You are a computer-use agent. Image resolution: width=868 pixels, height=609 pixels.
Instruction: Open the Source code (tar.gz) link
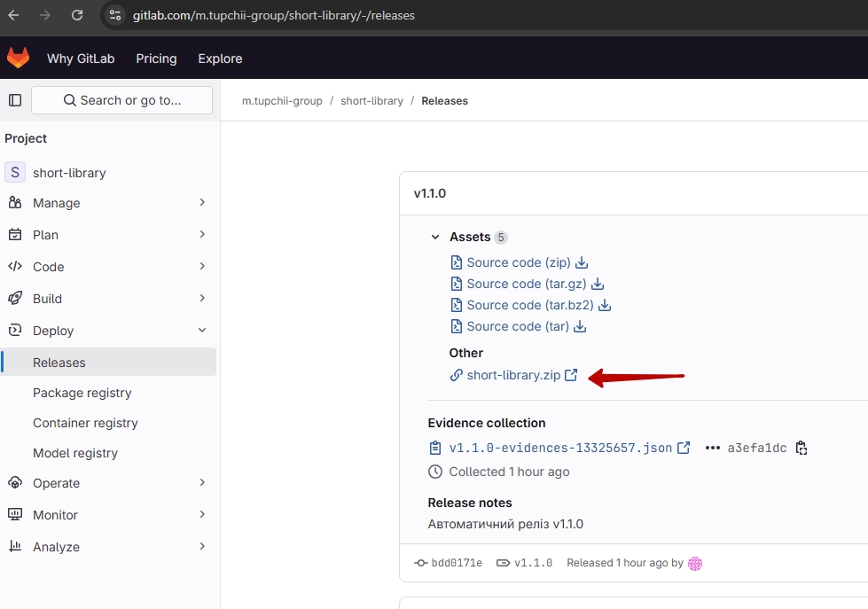click(x=527, y=284)
